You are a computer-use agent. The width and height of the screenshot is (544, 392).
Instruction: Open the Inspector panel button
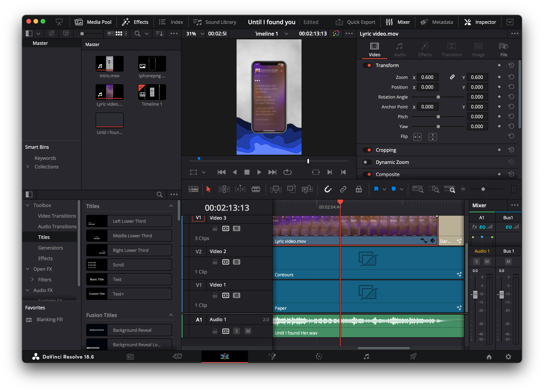[480, 22]
